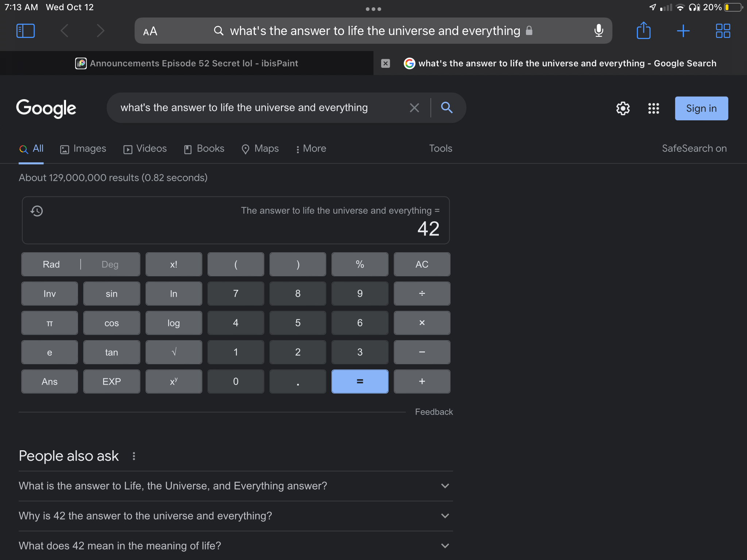Switch calculator to Deg mode
The image size is (747, 560).
[110, 264]
